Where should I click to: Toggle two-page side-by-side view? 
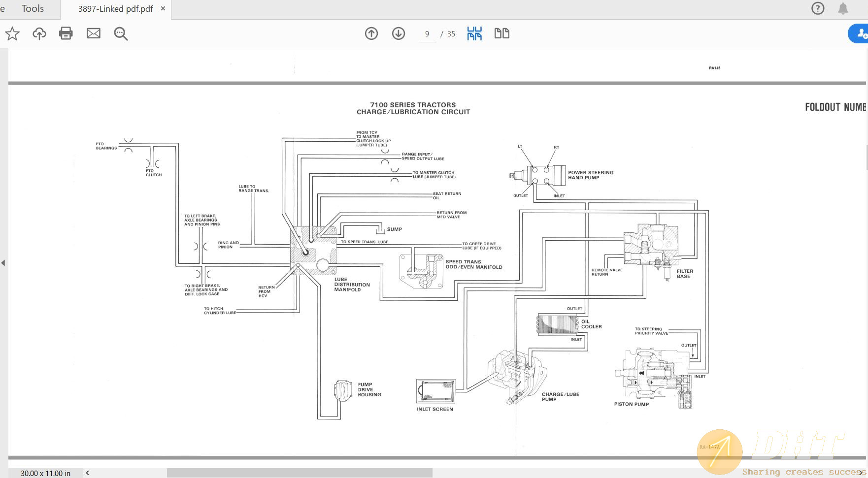[x=501, y=33]
